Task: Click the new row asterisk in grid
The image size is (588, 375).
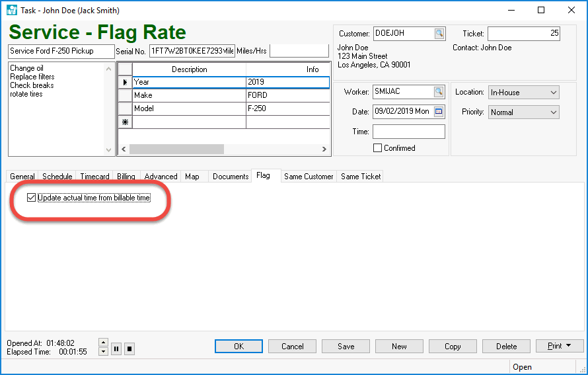Action: (125, 122)
